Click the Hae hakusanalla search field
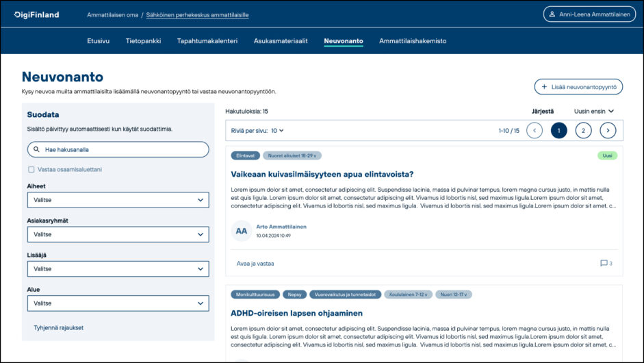This screenshot has width=644, height=363. tap(118, 149)
